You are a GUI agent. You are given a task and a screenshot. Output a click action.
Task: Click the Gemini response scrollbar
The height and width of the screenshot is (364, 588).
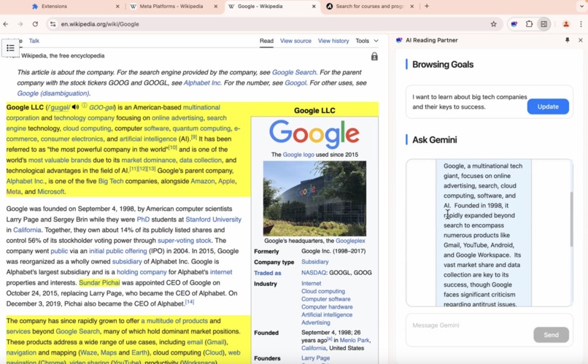tap(571, 219)
